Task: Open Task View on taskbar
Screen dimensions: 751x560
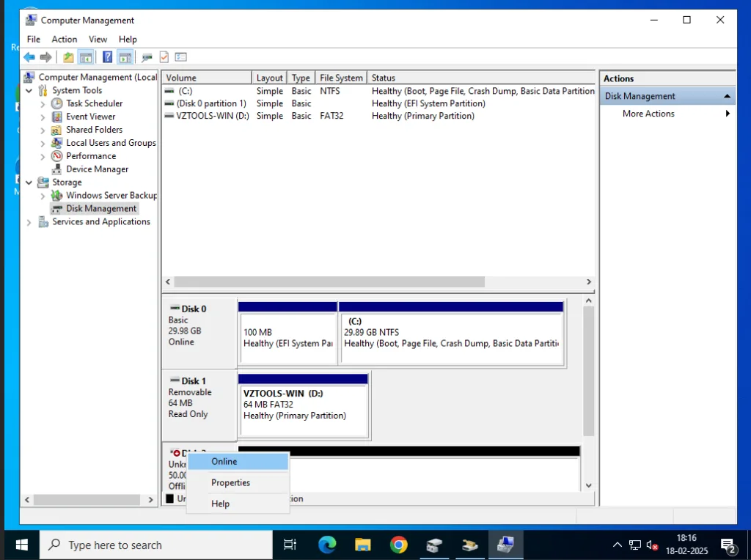Action: (290, 545)
